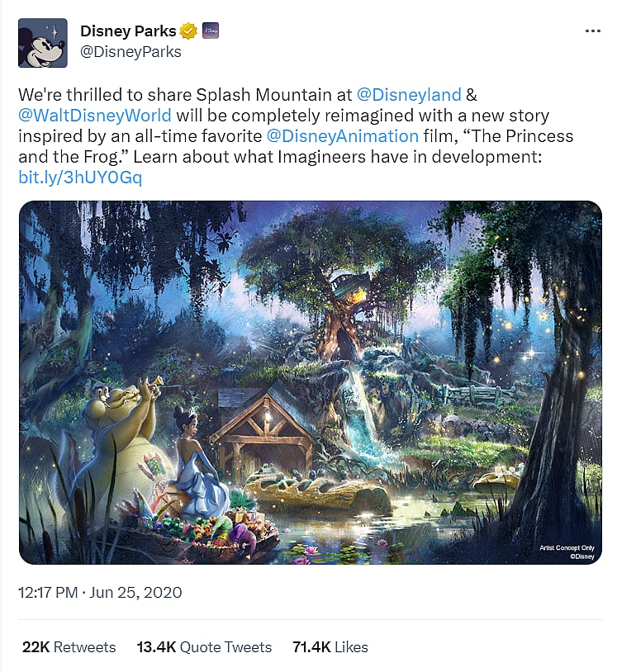Click the Mickey Mouse profile avatar
This screenshot has width=617, height=672.
pyautogui.click(x=42, y=42)
